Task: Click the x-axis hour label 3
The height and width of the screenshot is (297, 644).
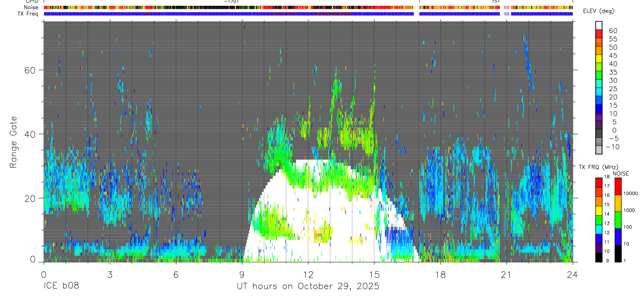Action: 110,274
